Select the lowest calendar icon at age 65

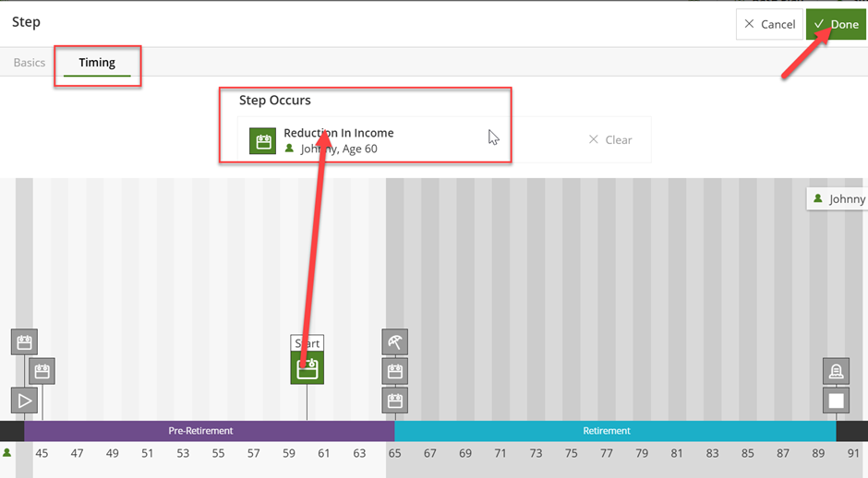click(x=395, y=400)
